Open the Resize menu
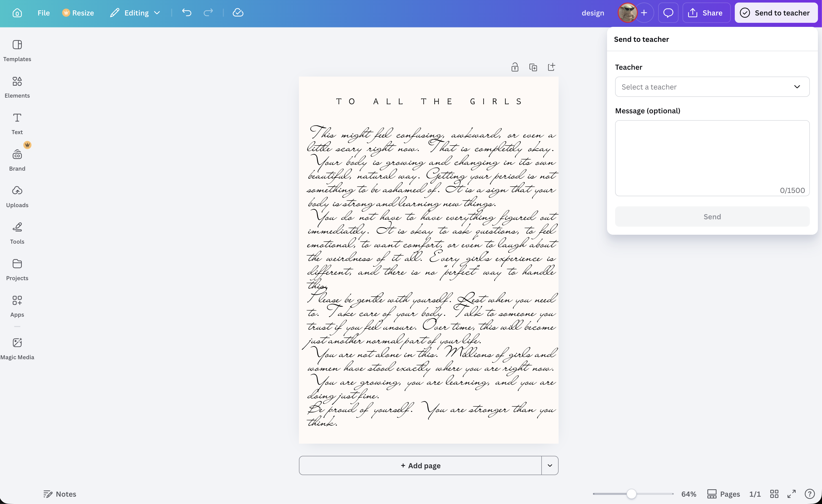The image size is (822, 504). tap(78, 13)
